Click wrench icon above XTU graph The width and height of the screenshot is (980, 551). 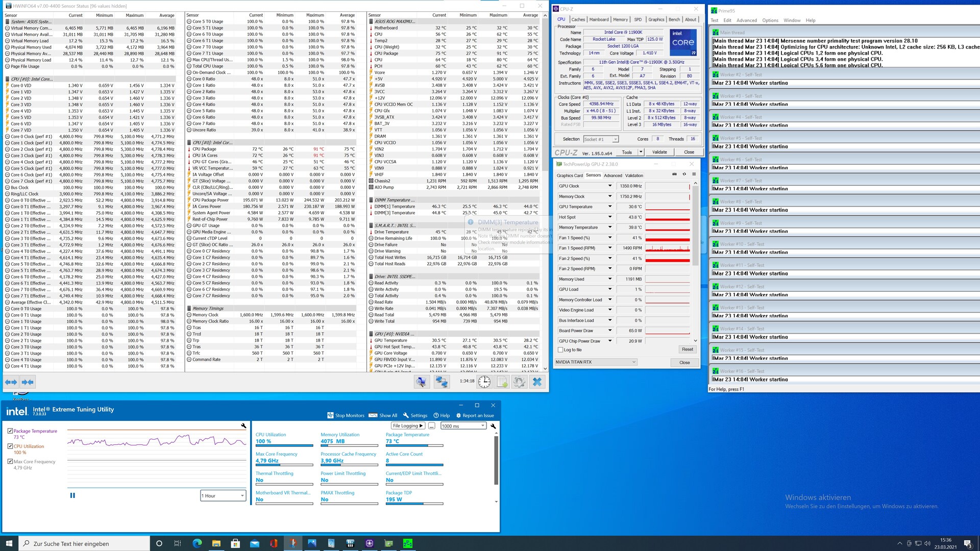point(243,425)
